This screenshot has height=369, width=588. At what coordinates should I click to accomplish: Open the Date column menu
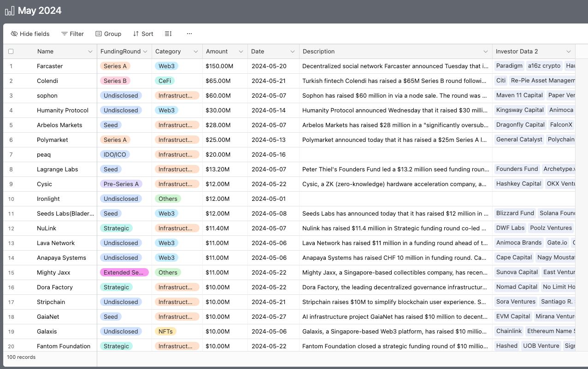(292, 51)
